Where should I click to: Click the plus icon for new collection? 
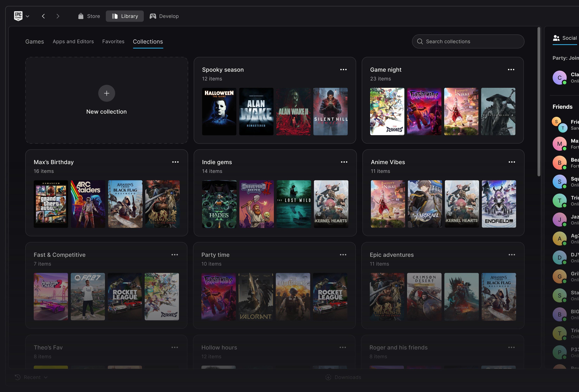pyautogui.click(x=107, y=93)
